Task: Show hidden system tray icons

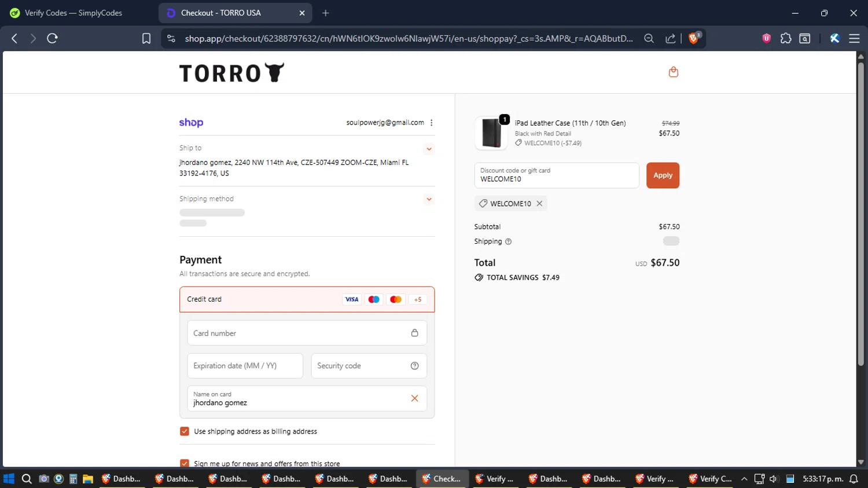Action: [x=744, y=479]
